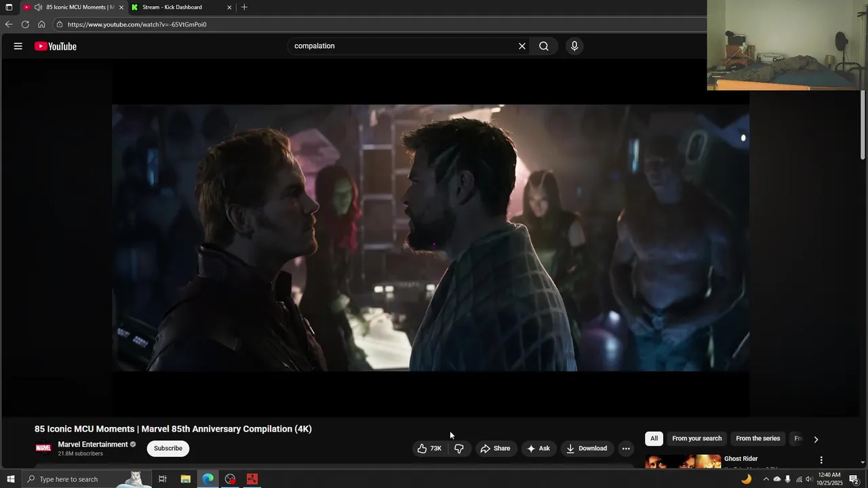Close the 85 Iconic MCU Moments tab
This screenshot has width=868, height=488.
tap(121, 7)
